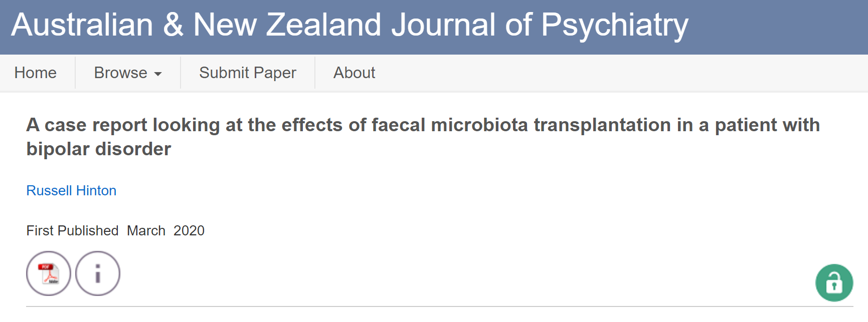Click the faecal microbiota transplantation article title
868x322 pixels.
click(x=423, y=125)
